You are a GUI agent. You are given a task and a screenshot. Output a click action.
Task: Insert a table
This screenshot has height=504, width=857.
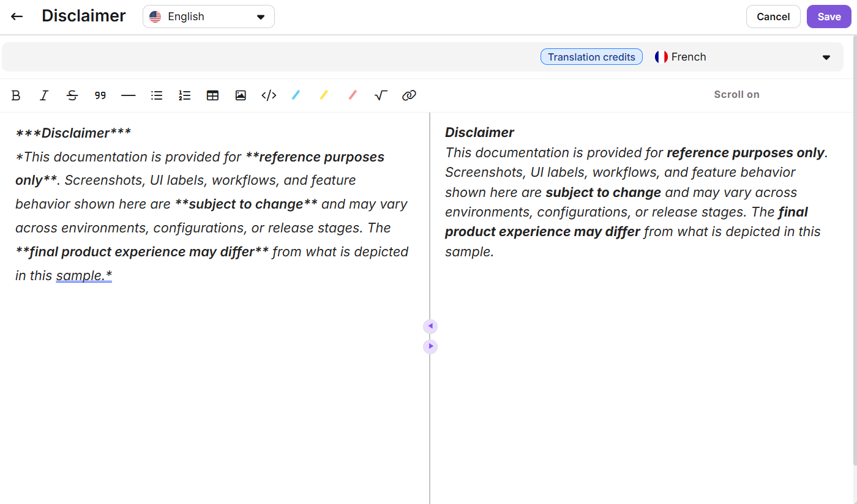(x=212, y=95)
